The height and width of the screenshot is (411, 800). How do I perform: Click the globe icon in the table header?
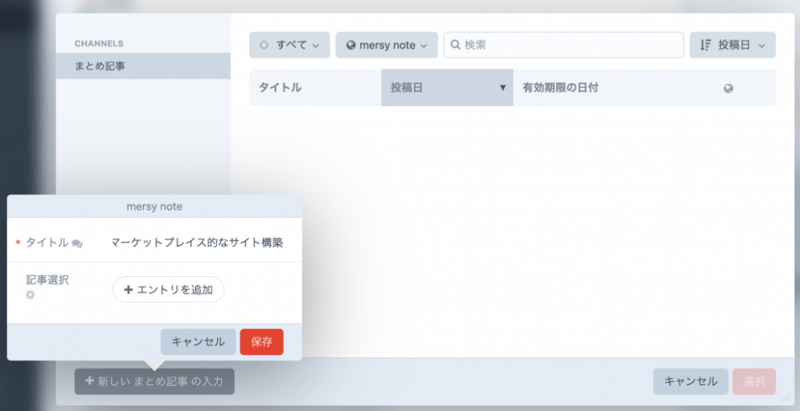[728, 88]
